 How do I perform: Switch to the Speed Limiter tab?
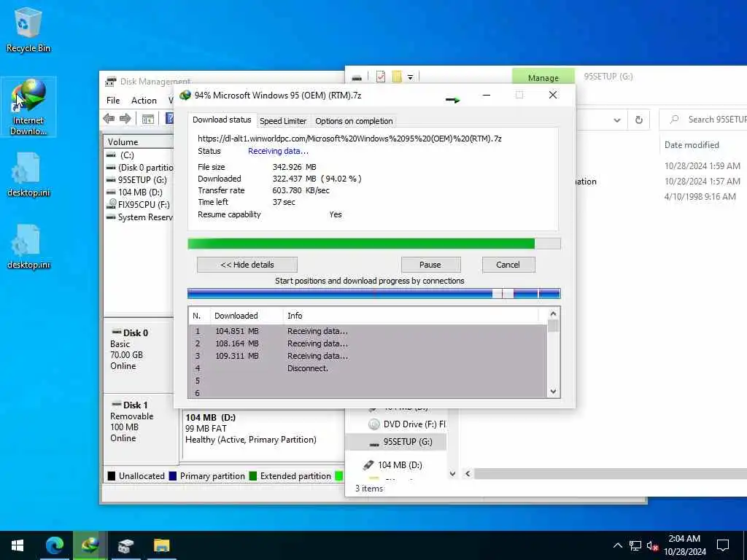point(283,121)
